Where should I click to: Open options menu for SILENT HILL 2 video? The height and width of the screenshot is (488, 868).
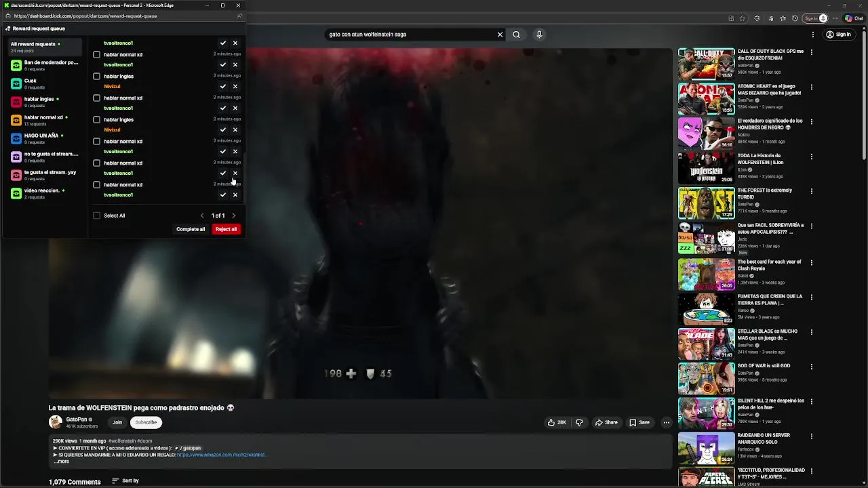(x=811, y=401)
